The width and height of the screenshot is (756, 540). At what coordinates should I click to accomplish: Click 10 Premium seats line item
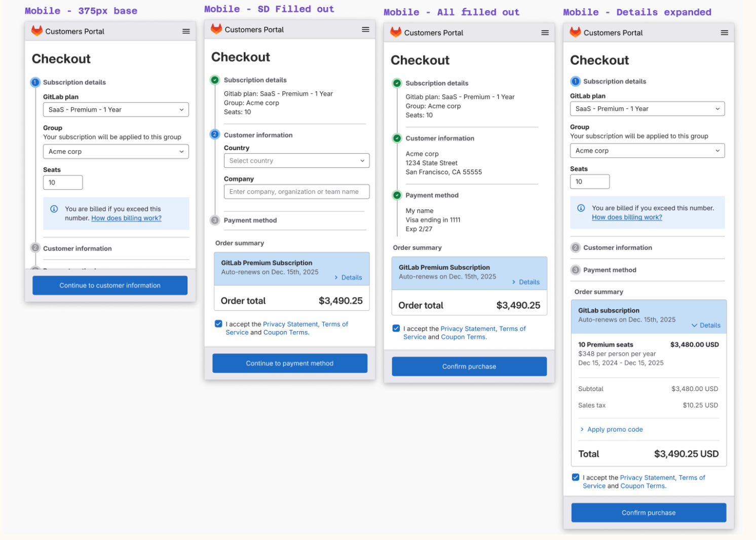pyautogui.click(x=606, y=344)
